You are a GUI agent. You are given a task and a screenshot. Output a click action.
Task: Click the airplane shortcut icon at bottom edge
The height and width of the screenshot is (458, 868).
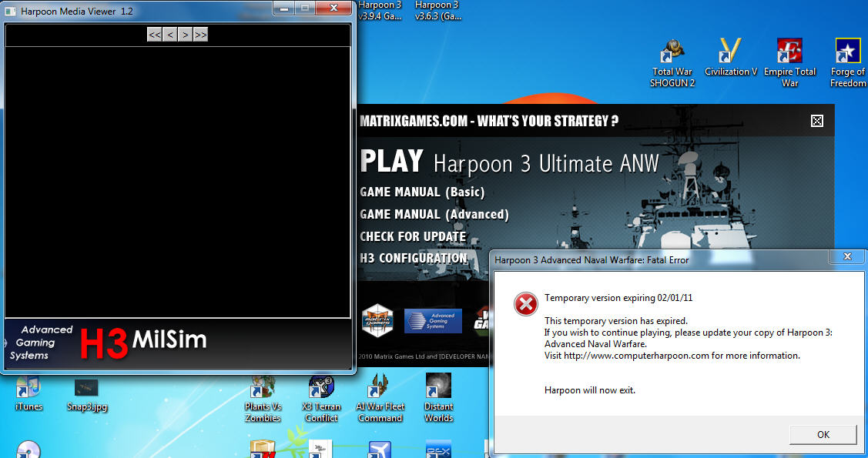pos(380,450)
